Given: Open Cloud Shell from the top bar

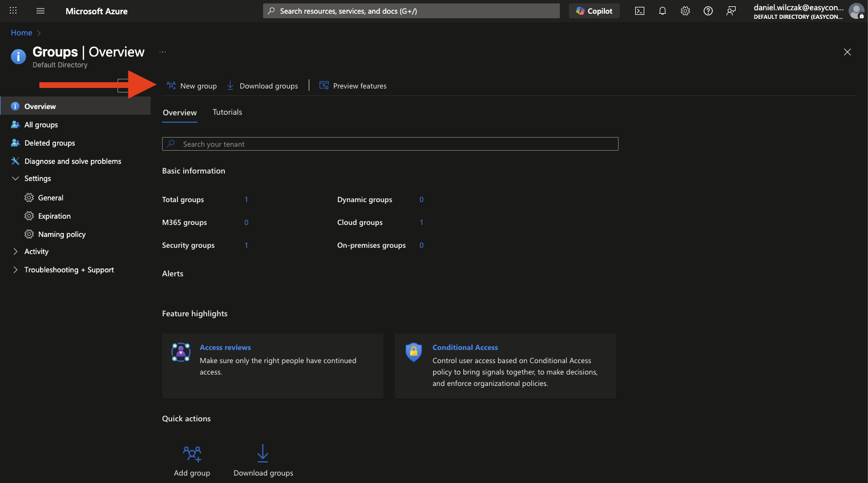Looking at the screenshot, I should point(640,11).
